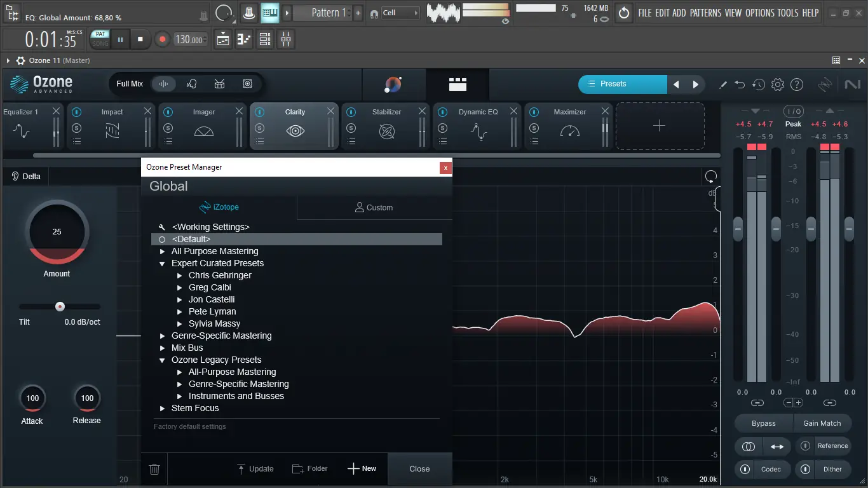Screen dimensions: 868x488
Task: Toggle the Clarity module power button
Action: click(x=260, y=112)
